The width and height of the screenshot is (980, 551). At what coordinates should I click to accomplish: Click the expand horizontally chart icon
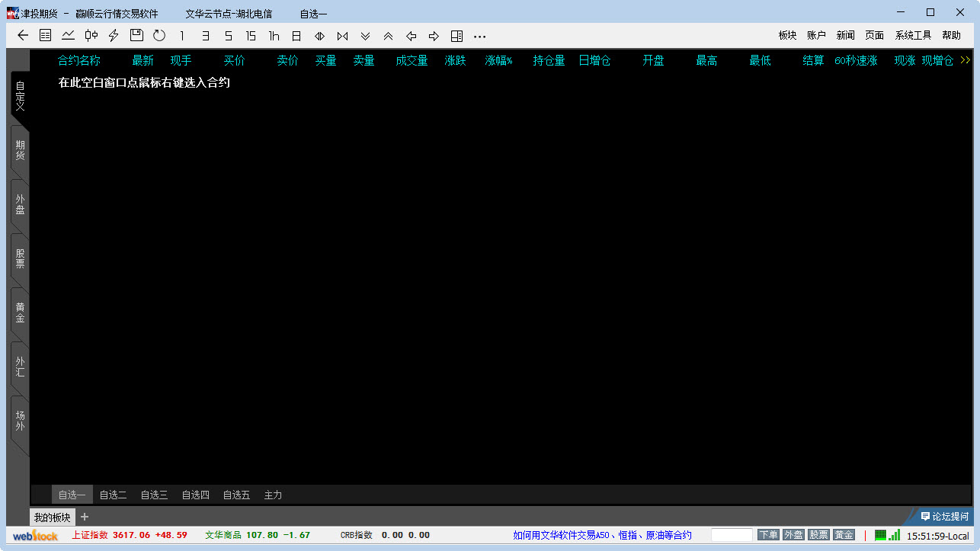[319, 35]
